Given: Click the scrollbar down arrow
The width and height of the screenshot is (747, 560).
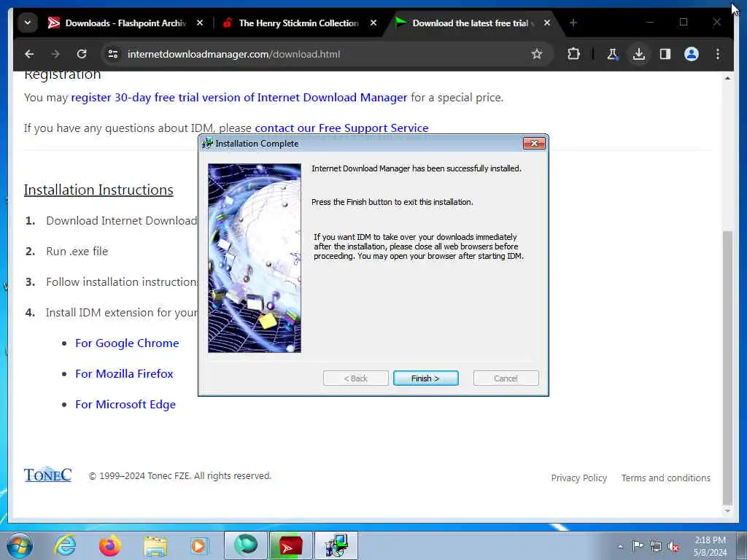Looking at the screenshot, I should [x=727, y=511].
